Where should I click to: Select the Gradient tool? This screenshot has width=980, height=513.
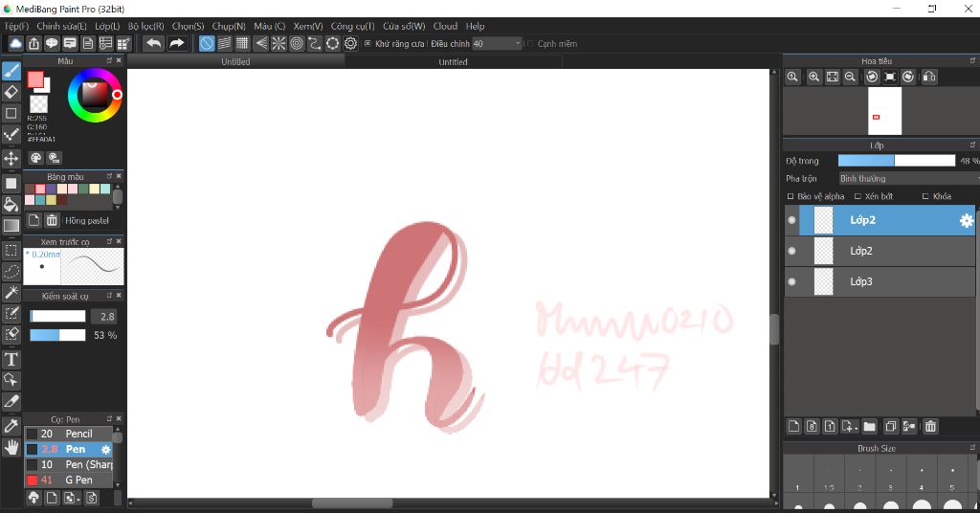coord(11,226)
